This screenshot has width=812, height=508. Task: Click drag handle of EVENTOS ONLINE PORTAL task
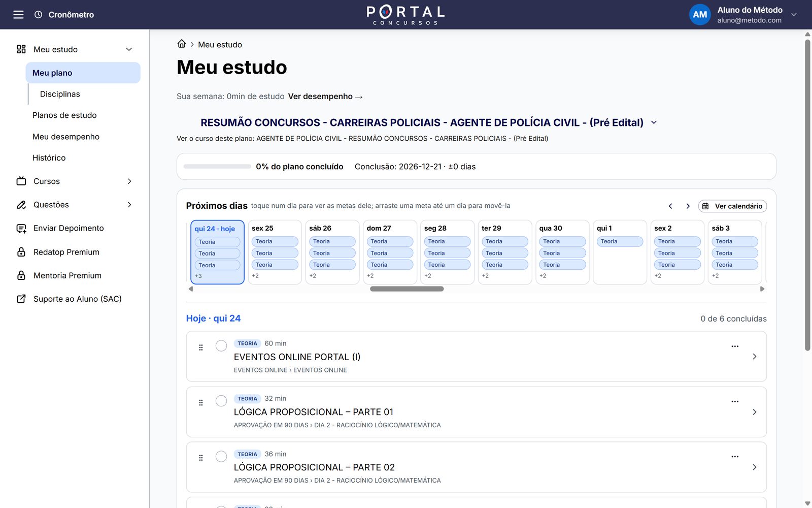coord(201,347)
